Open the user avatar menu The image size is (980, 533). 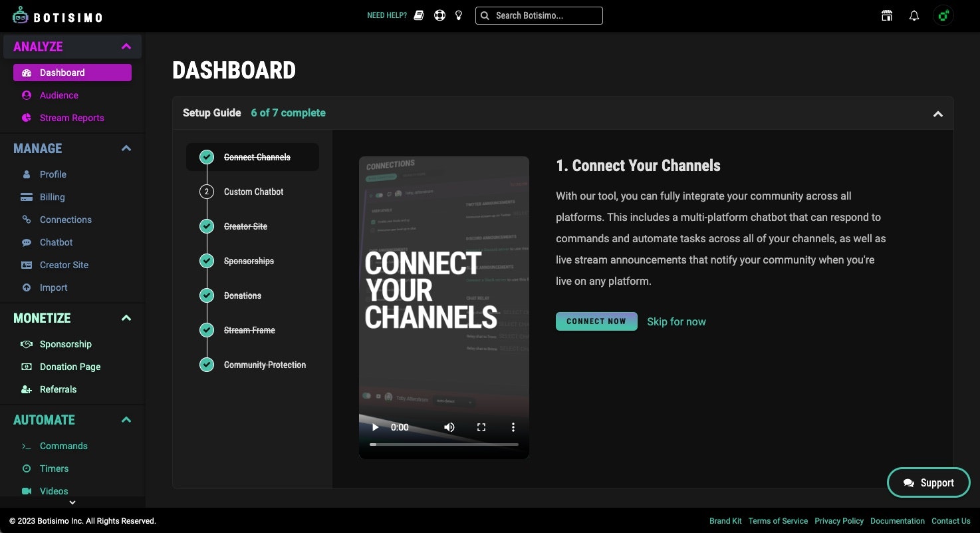943,15
